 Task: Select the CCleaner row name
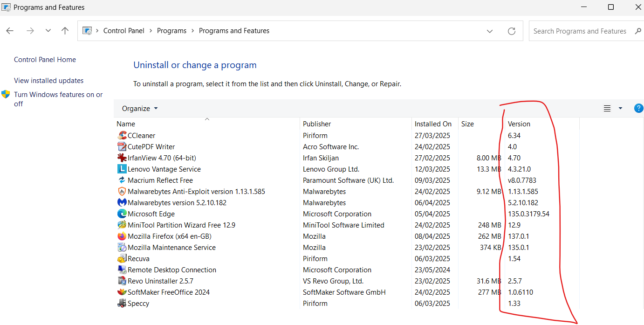click(x=142, y=136)
